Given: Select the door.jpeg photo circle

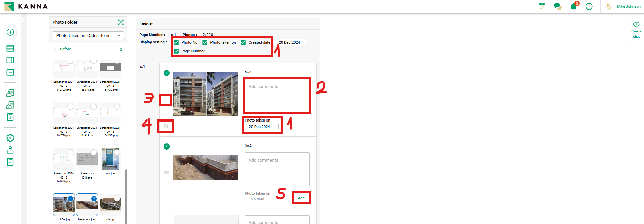Looking at the screenshot, I should pos(117,152).
